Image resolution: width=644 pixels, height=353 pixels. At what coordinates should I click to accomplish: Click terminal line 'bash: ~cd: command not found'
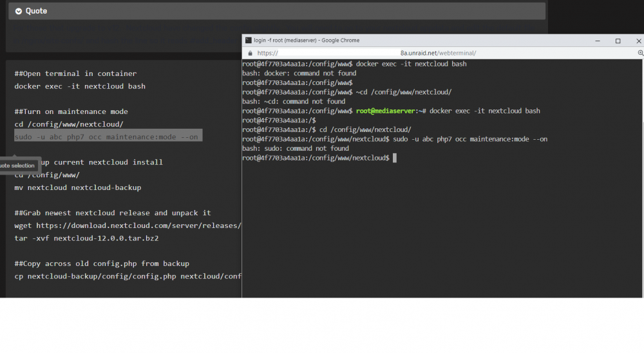(x=294, y=102)
